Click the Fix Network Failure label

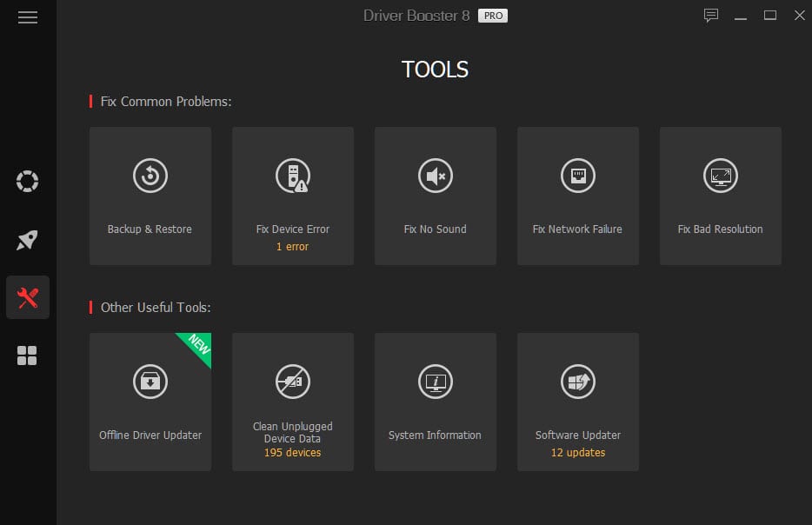[577, 229]
